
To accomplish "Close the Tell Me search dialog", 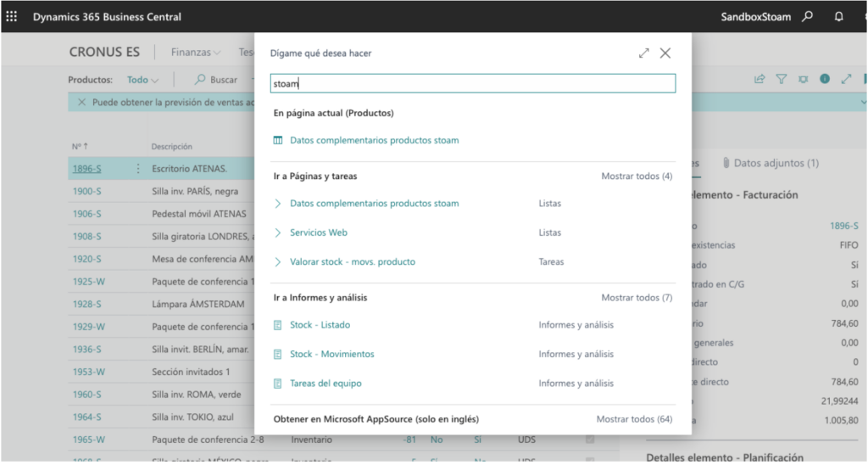I will (x=665, y=53).
